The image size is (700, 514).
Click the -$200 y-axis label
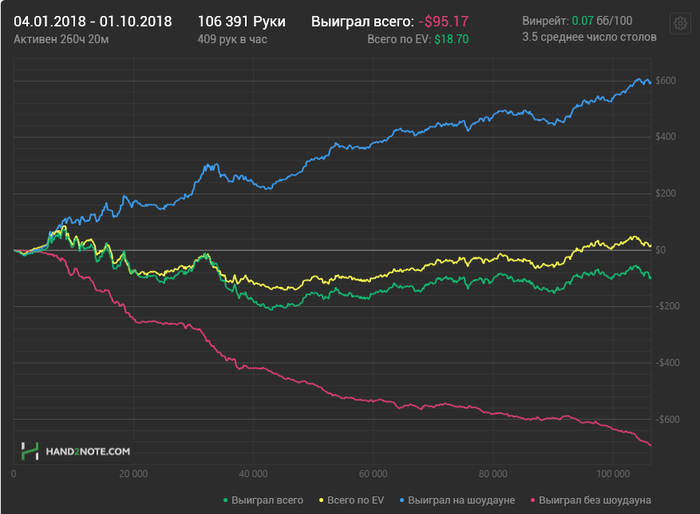667,306
